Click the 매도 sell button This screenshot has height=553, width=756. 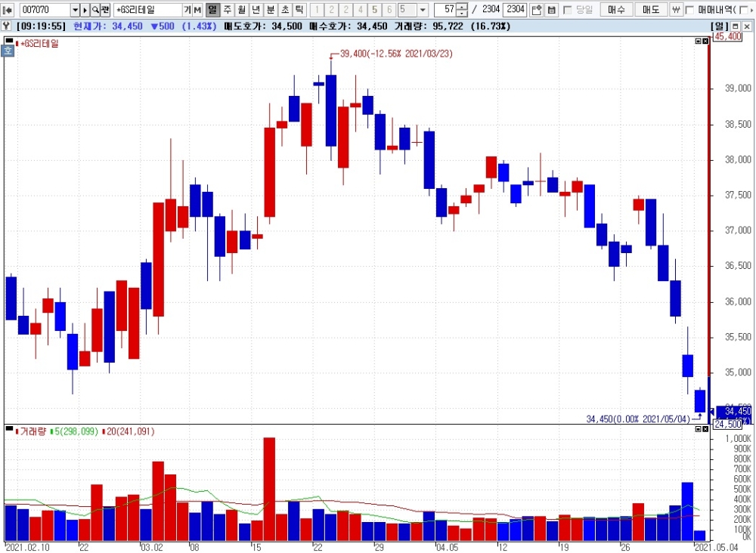tap(651, 10)
